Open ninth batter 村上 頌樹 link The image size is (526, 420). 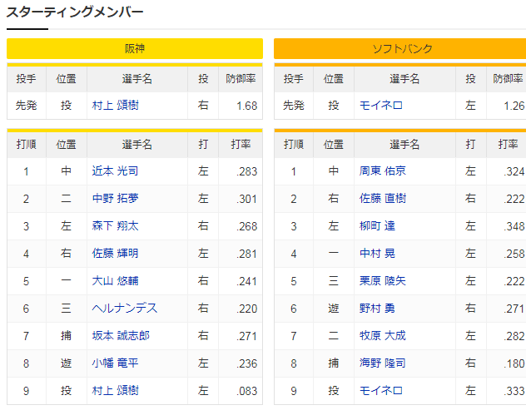point(115,391)
